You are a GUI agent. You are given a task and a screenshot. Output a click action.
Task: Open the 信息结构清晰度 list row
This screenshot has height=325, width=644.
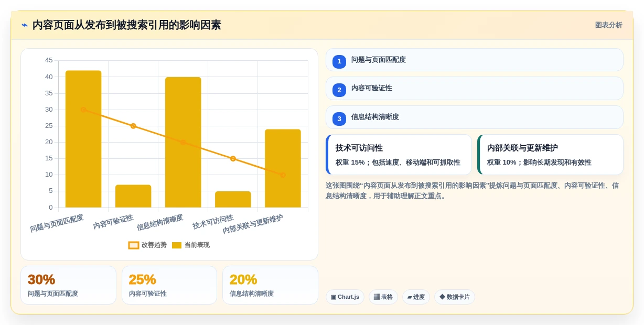pyautogui.click(x=475, y=117)
